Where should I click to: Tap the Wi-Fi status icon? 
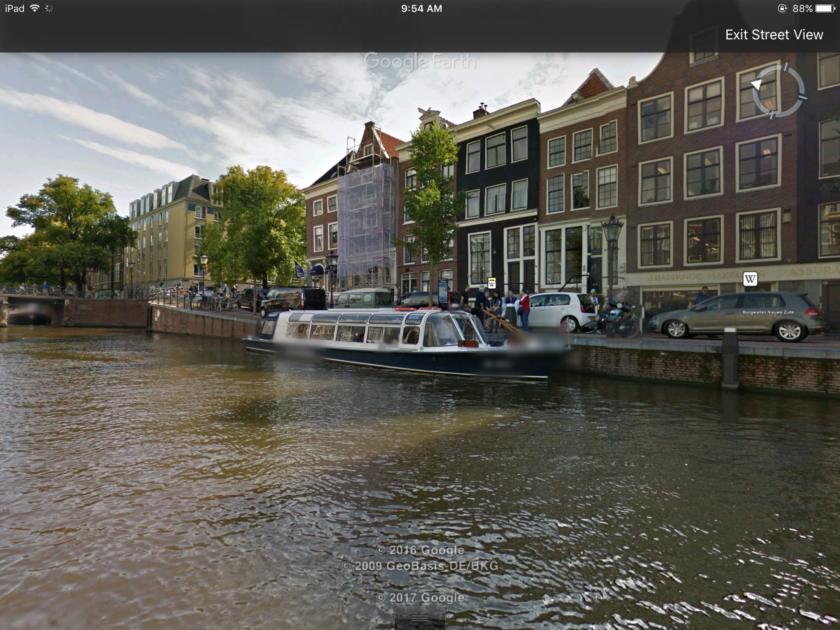[x=35, y=8]
